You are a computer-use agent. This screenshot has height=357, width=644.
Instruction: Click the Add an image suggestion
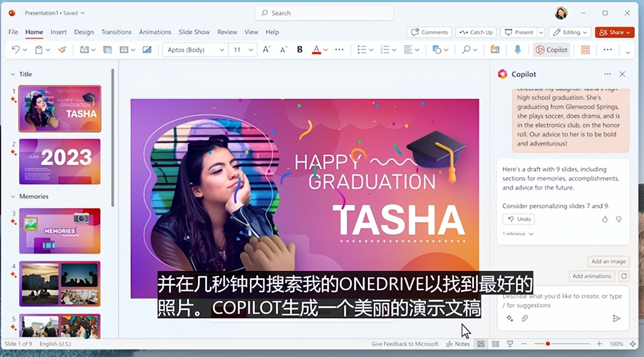(x=608, y=261)
